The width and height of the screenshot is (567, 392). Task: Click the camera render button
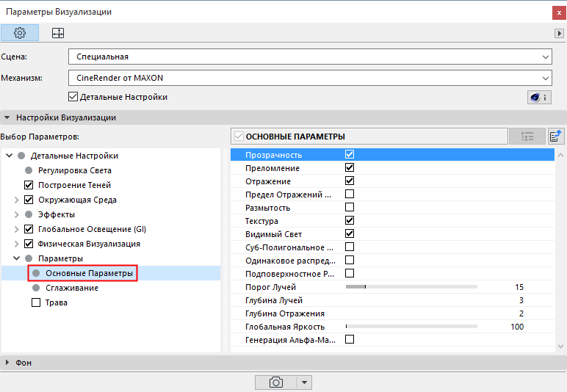pos(276,382)
